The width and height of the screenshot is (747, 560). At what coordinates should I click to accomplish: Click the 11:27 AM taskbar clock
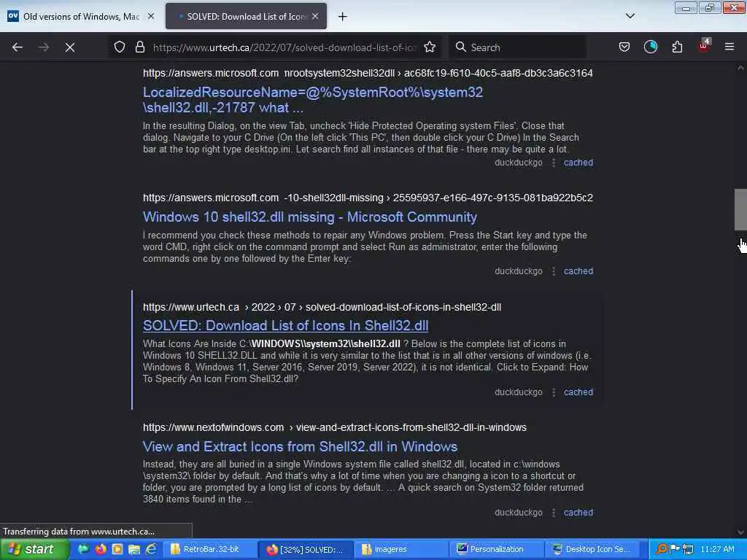(x=718, y=549)
